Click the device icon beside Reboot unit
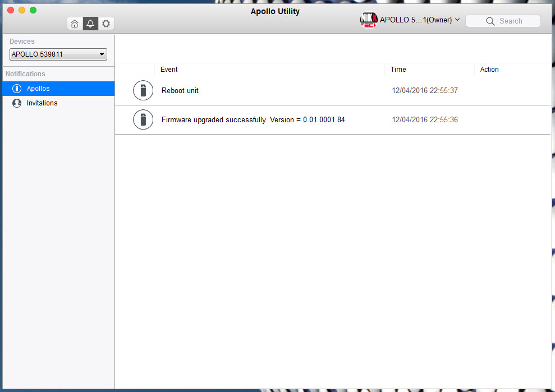Screen dimensions: 555x392 click(x=143, y=90)
